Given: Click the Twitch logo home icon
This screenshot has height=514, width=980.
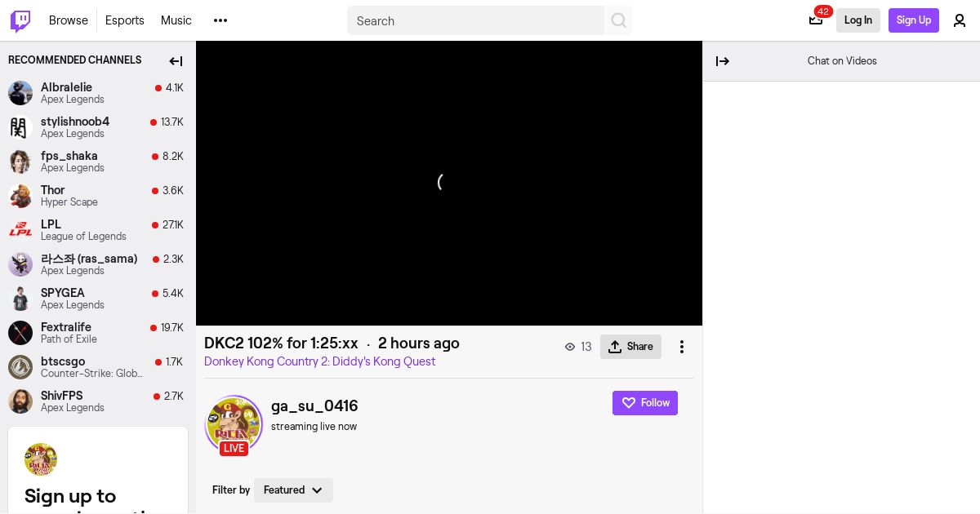Looking at the screenshot, I should pyautogui.click(x=20, y=20).
